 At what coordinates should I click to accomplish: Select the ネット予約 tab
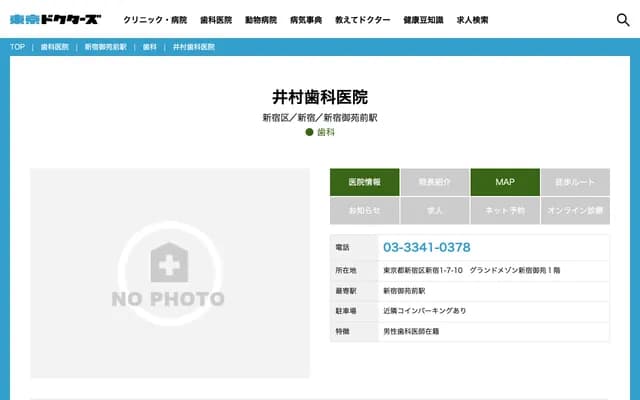[505, 211]
